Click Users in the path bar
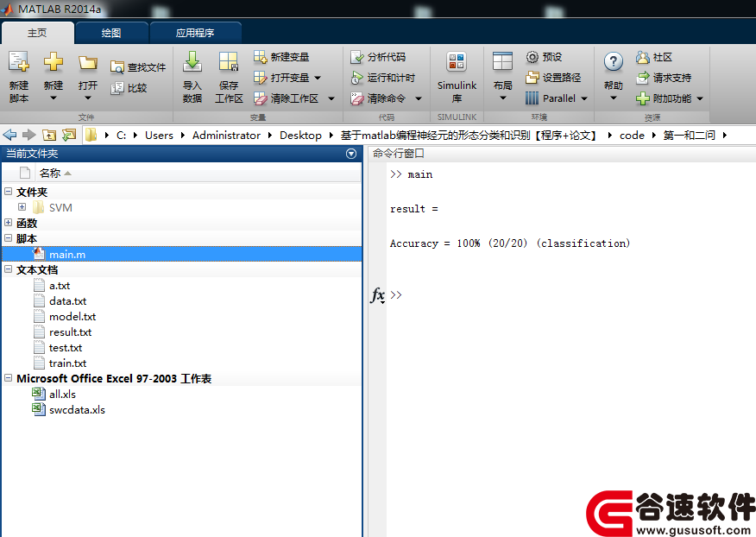The image size is (756, 537). 159,135
